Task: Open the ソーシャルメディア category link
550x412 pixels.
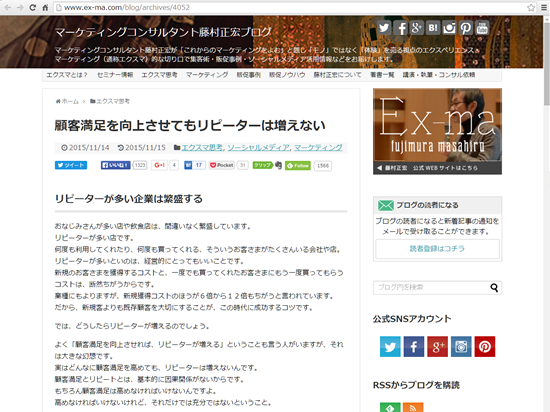Action: 258,148
